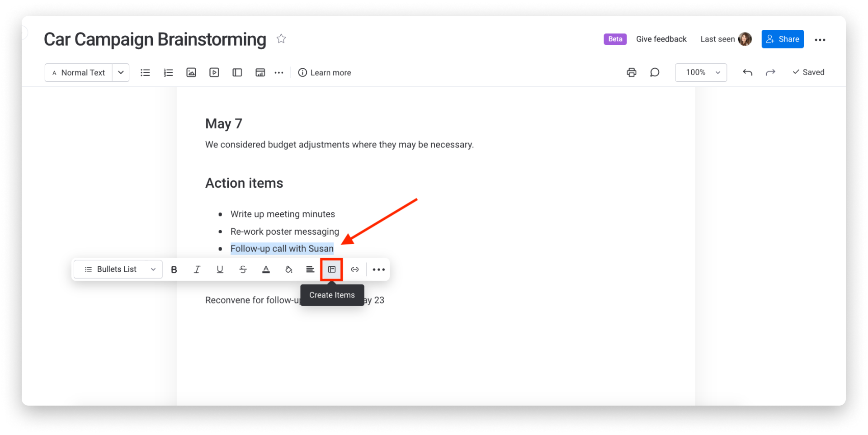The height and width of the screenshot is (435, 868).
Task: Click the Last seen user avatar
Action: point(745,39)
